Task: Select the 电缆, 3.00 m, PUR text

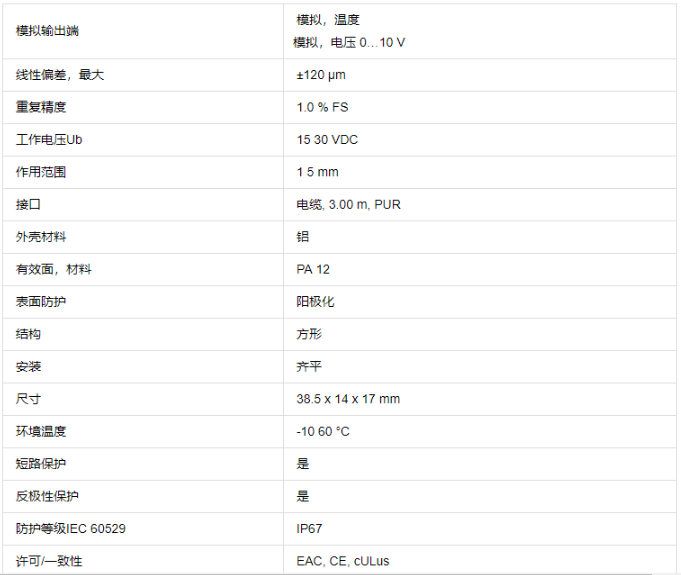Action: (x=349, y=204)
